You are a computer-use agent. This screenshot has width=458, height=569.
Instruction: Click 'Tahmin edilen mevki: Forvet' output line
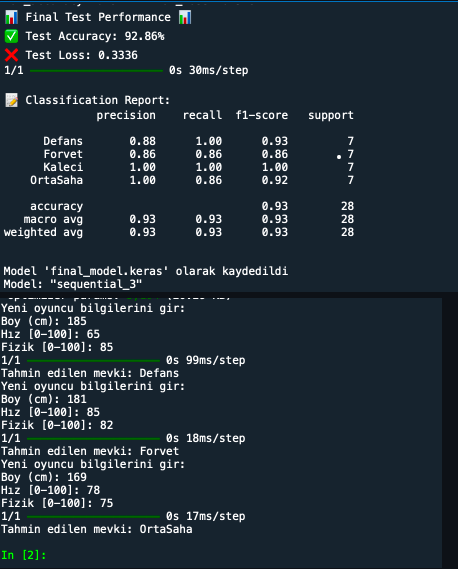pos(90,451)
